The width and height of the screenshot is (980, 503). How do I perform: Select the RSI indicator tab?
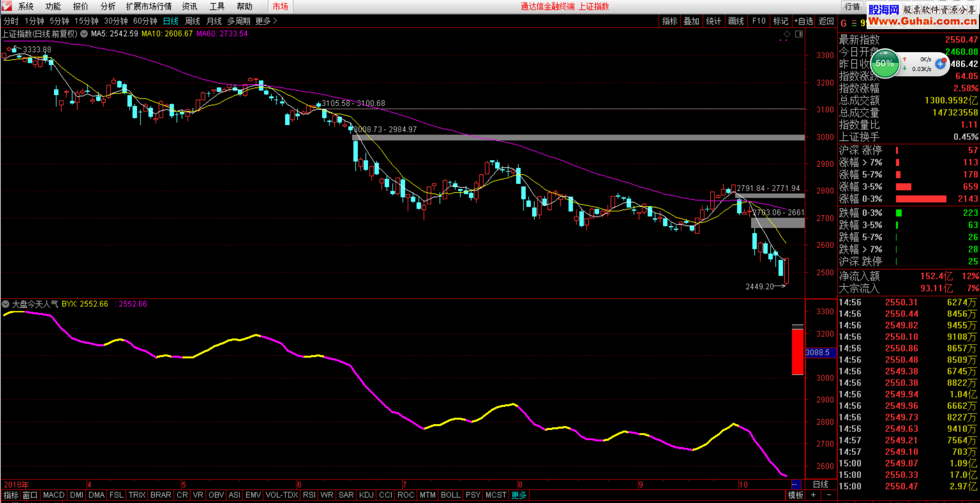309,495
